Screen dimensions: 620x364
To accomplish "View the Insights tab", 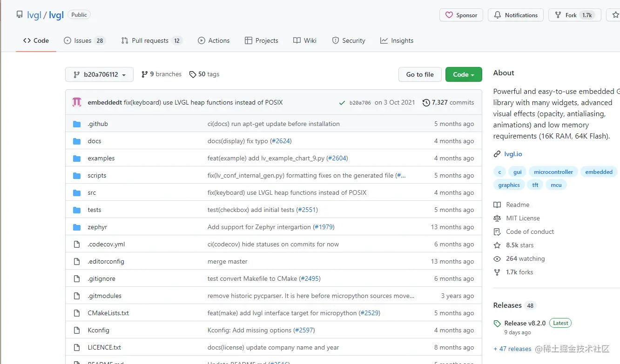I will coord(397,40).
